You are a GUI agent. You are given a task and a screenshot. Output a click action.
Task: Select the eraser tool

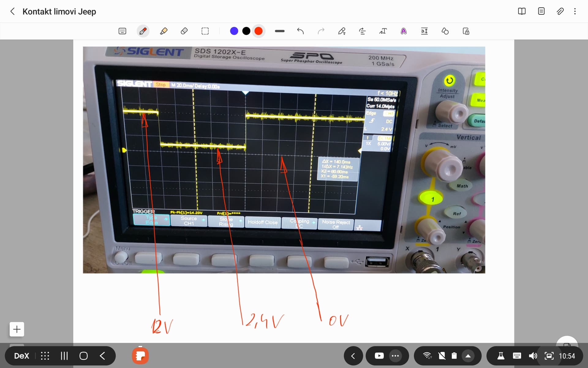point(184,31)
